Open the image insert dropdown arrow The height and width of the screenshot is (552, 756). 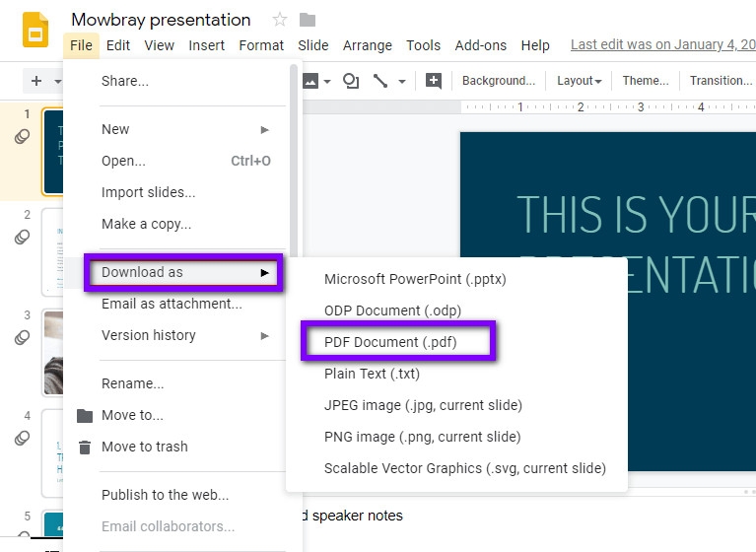[327, 82]
